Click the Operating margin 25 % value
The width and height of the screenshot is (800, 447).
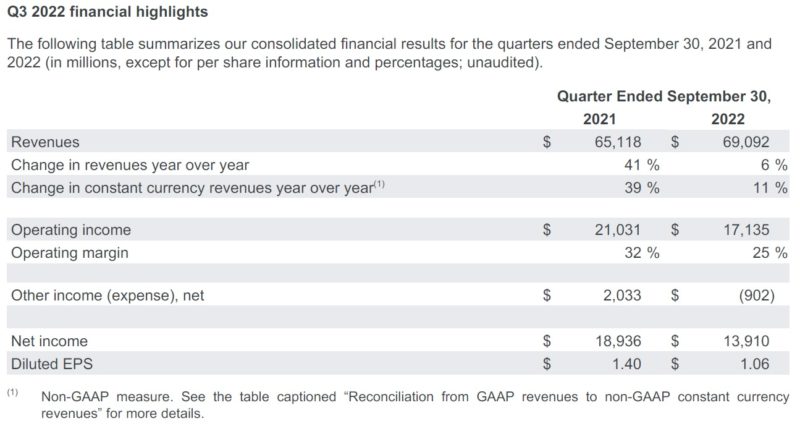pyautogui.click(x=769, y=253)
